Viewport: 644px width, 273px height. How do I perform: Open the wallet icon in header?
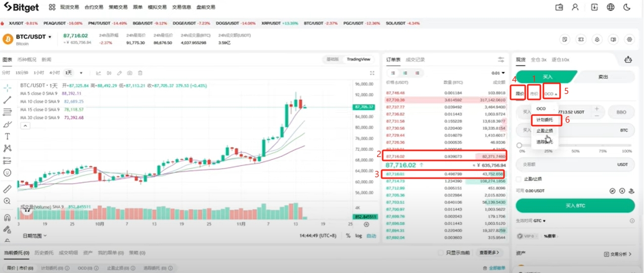[559, 7]
